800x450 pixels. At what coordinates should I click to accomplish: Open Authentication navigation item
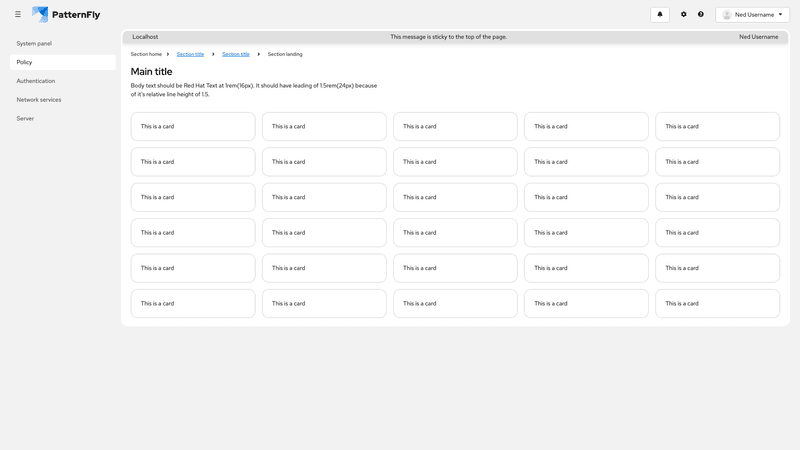tap(36, 81)
